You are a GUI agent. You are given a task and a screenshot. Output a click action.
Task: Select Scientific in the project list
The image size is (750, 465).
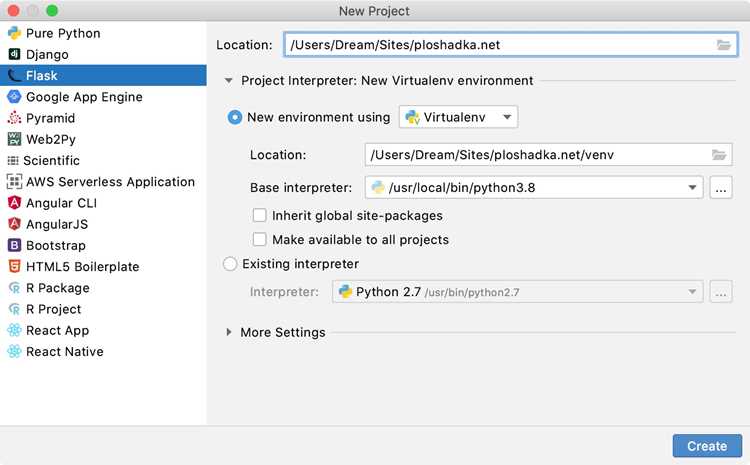tap(103, 160)
